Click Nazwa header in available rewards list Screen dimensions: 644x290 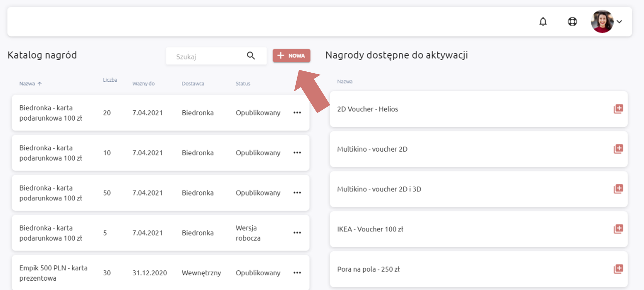coord(345,82)
